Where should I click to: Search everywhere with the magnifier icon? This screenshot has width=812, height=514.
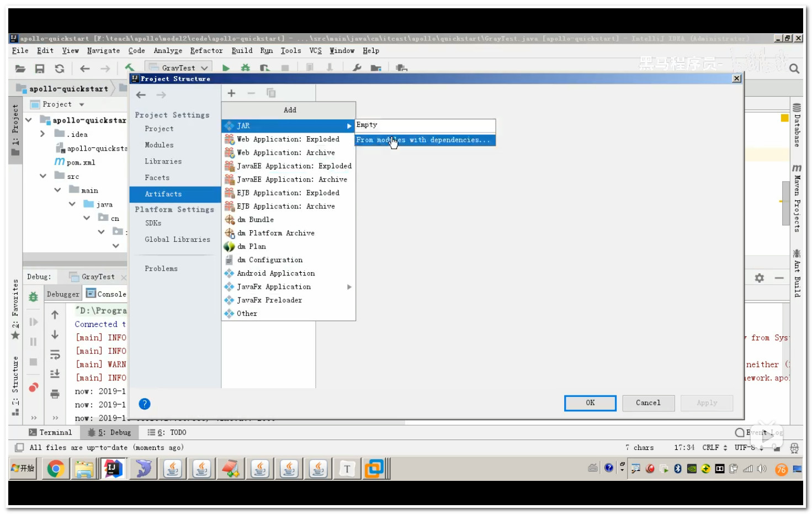(x=794, y=68)
